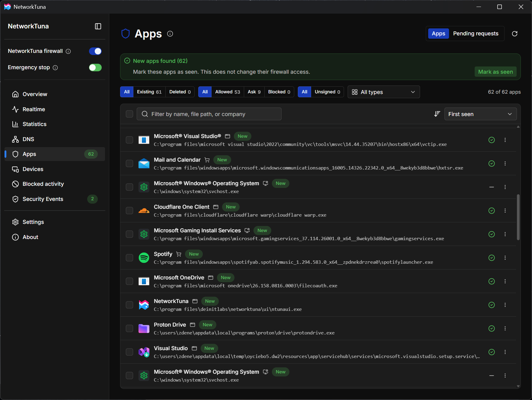
Task: Click the gear icon of Microsoft Gaming Install Services
Action: [144, 234]
